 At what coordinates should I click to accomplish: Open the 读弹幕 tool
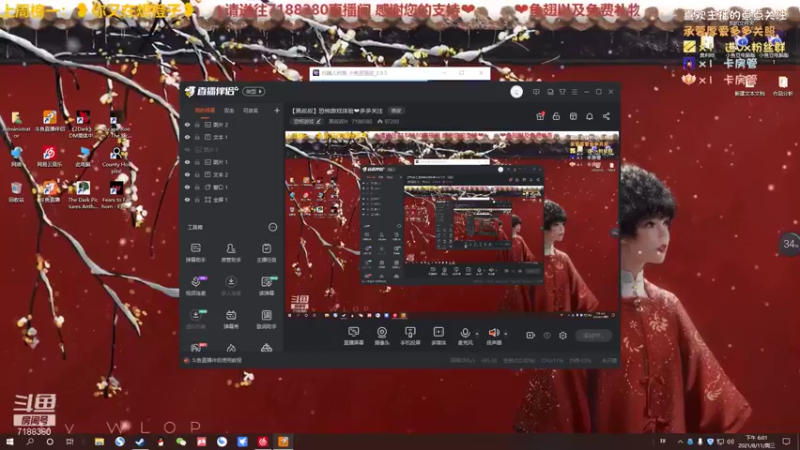click(x=266, y=286)
